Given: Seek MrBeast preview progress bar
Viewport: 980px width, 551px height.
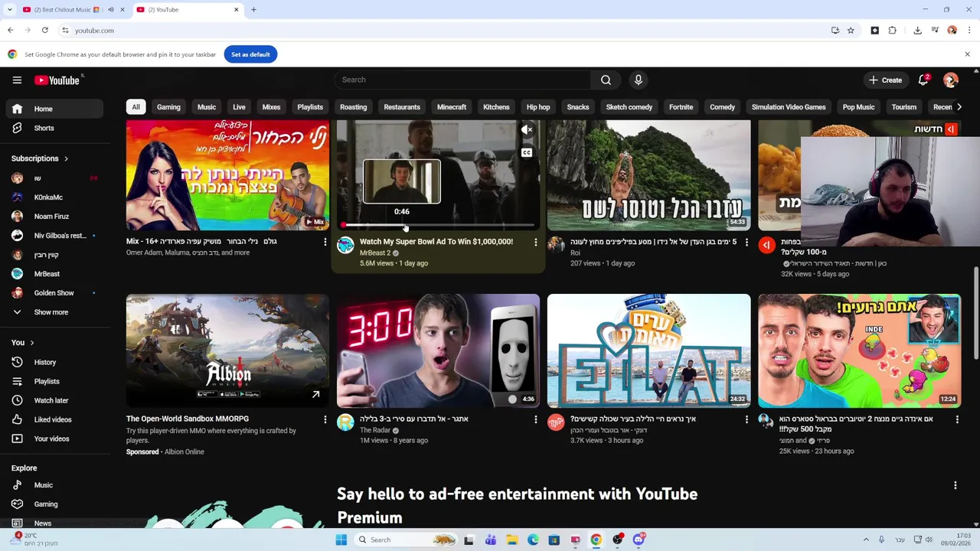Looking at the screenshot, I should 438,226.
